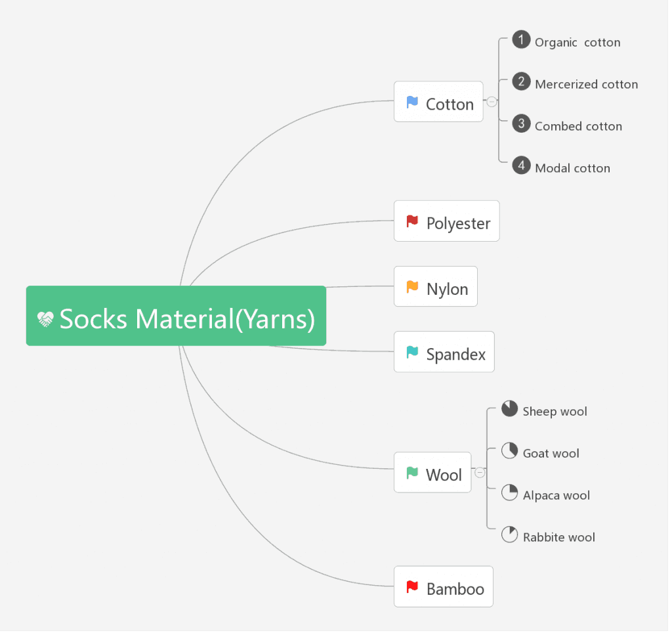Click the handshake heart icon in central topic
The width and height of the screenshot is (672, 635).
click(45, 319)
